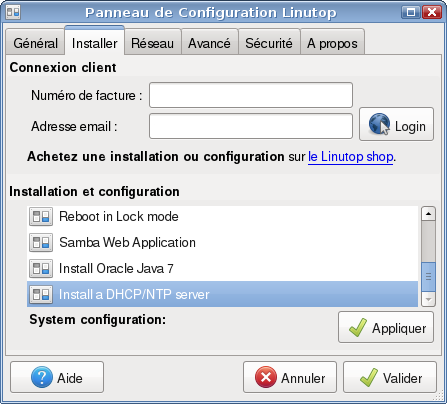Focus the Adresse email input field
The image size is (447, 404).
click(251, 126)
